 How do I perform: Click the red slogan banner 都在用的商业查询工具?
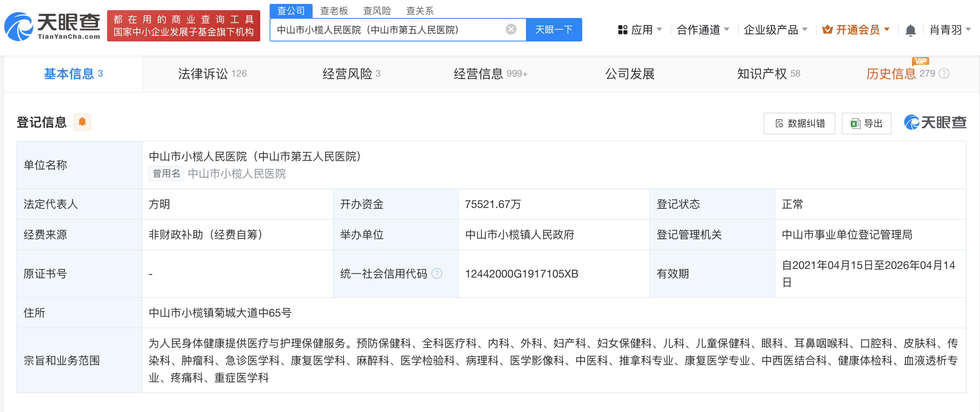click(184, 26)
